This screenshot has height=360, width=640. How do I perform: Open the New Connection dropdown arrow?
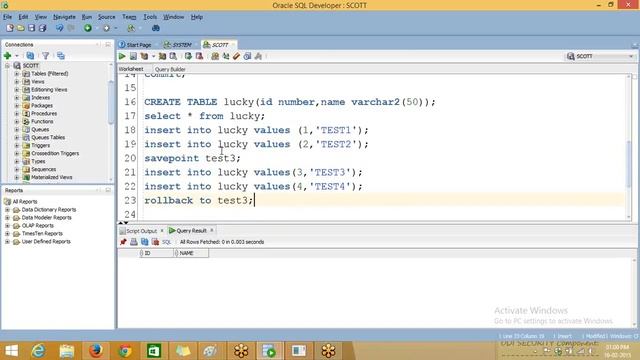(17, 56)
